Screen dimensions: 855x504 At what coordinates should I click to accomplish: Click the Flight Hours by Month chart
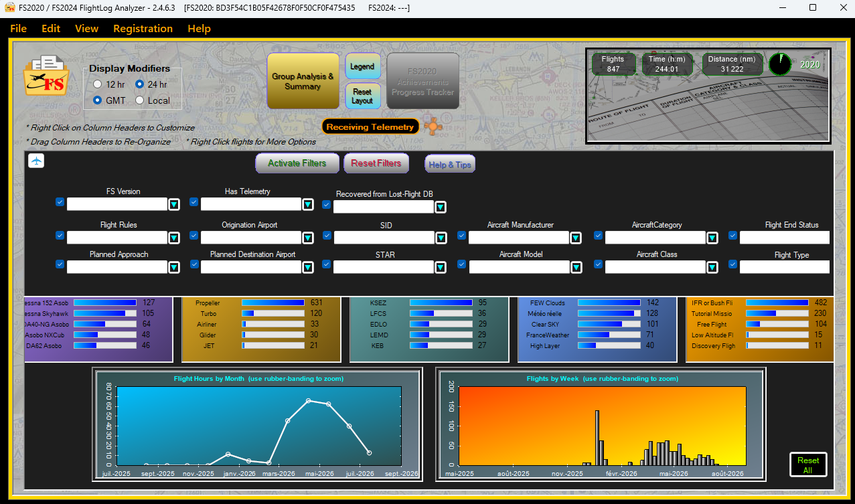(258, 426)
